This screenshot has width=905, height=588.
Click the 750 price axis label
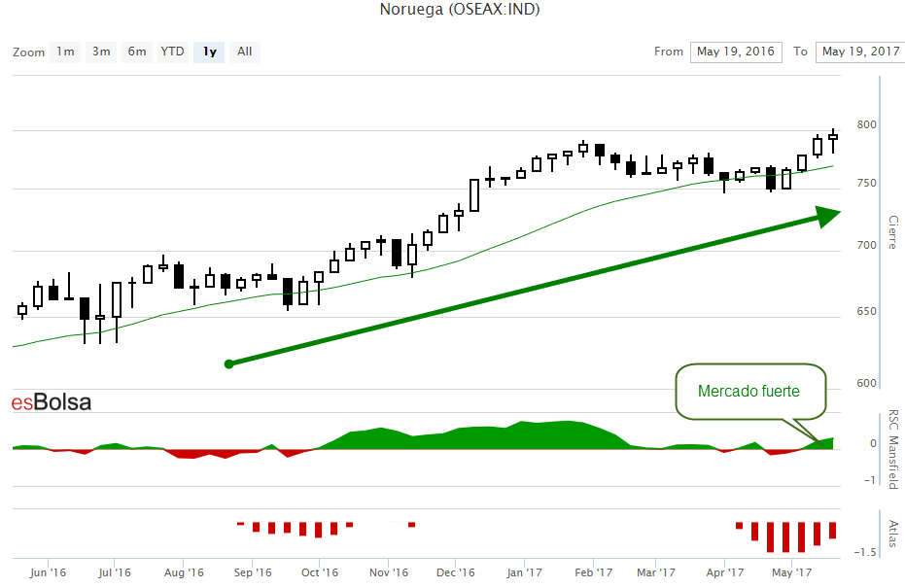[x=866, y=183]
